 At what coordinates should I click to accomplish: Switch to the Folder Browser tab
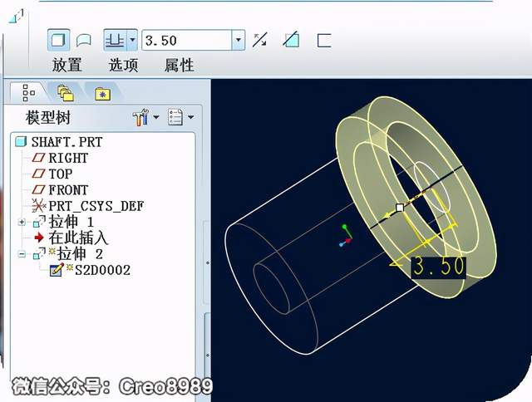point(66,92)
